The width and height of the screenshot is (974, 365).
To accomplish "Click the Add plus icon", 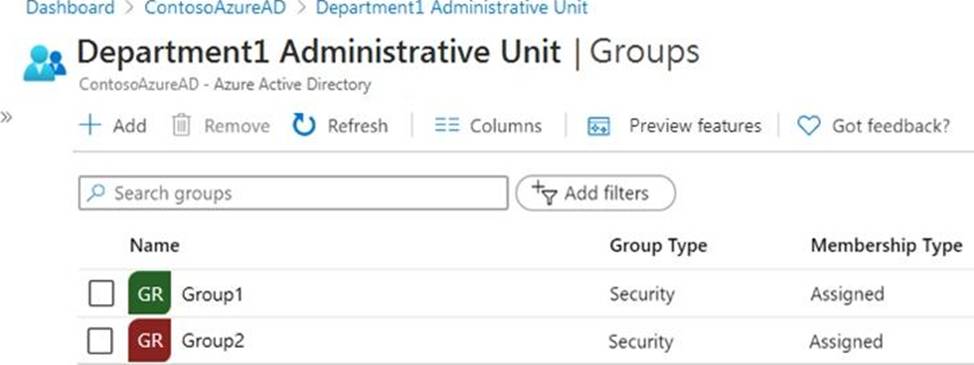I will click(x=90, y=125).
